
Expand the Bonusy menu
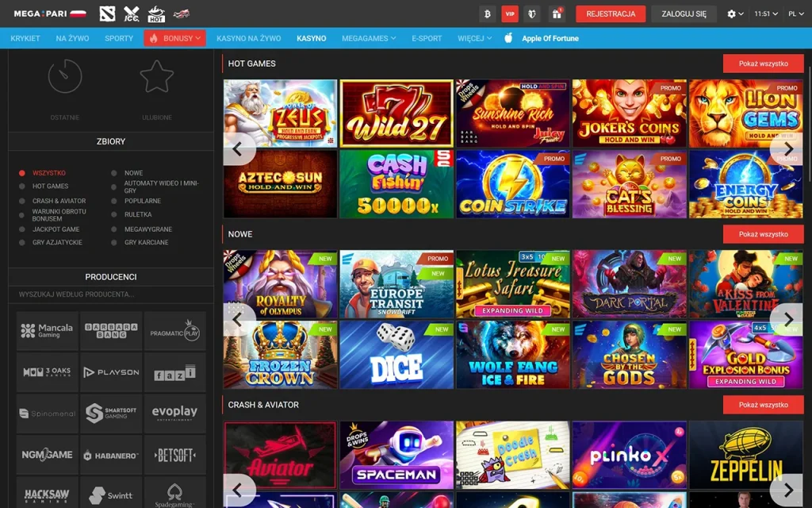coord(174,38)
